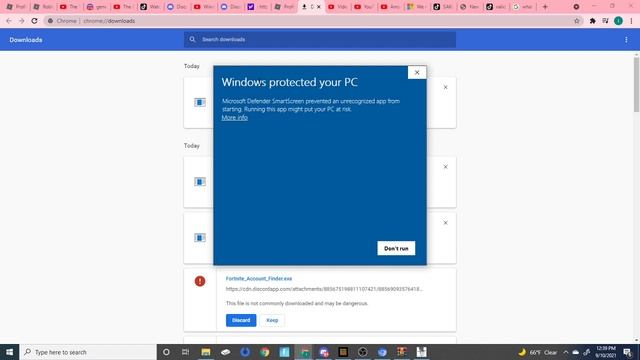Screen dimensions: 640x360
Task: Open the Fortnite_Account_Finder.exe file name link
Action: [x=259, y=278]
